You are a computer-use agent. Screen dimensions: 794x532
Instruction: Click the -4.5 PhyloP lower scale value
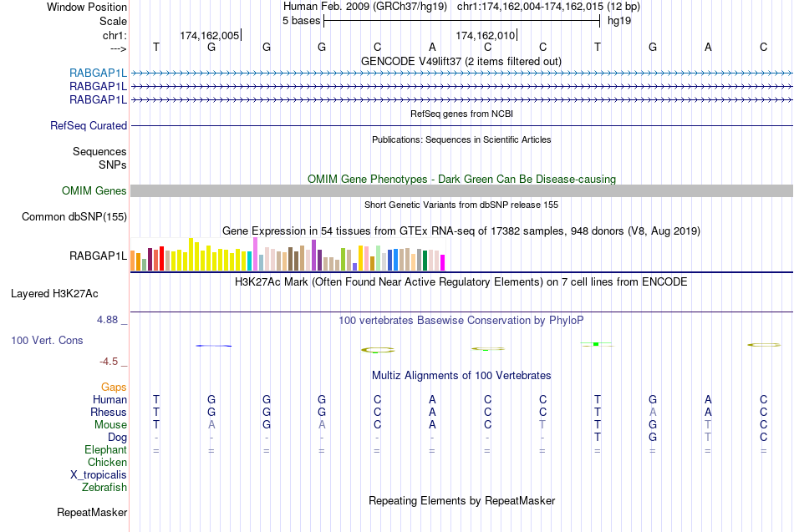[x=109, y=362]
